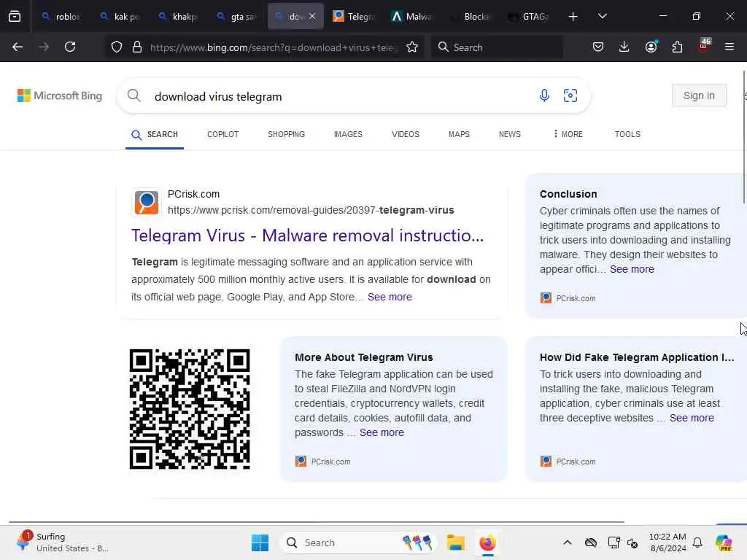The image size is (747, 560).
Task: Switch to GTAGa tab
Action: pos(530,17)
